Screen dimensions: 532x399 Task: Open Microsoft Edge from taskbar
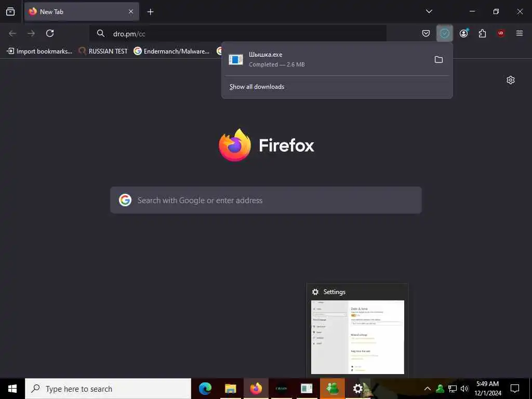(x=205, y=389)
